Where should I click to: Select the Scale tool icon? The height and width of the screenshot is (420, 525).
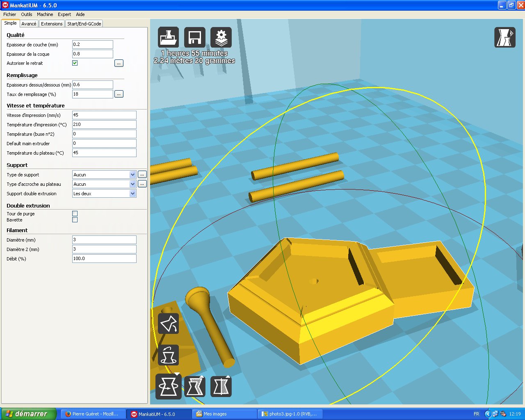click(195, 386)
